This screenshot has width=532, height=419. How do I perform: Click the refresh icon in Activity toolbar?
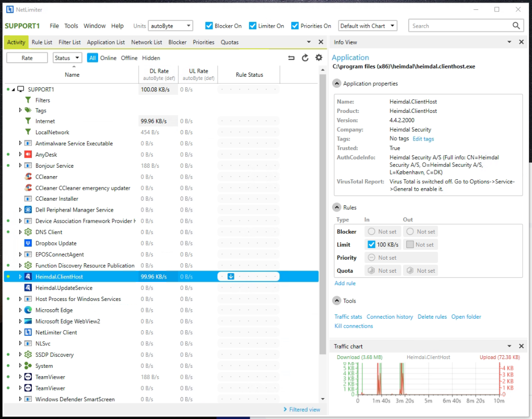pos(305,57)
